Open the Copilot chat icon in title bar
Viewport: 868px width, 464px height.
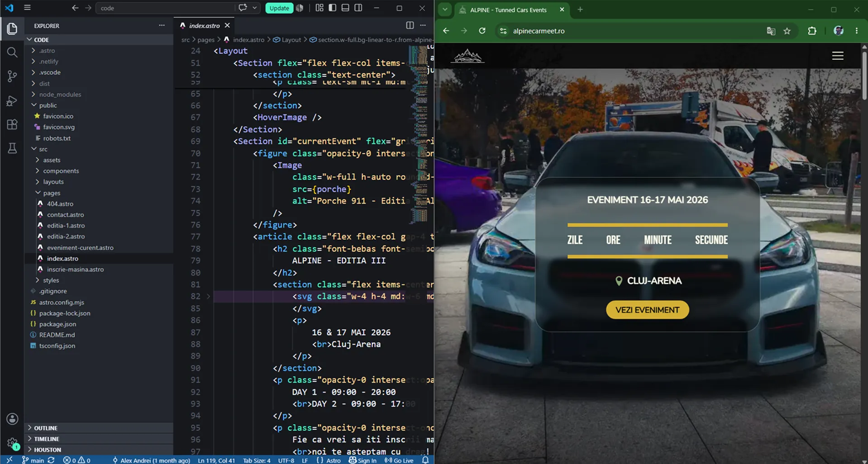(243, 8)
